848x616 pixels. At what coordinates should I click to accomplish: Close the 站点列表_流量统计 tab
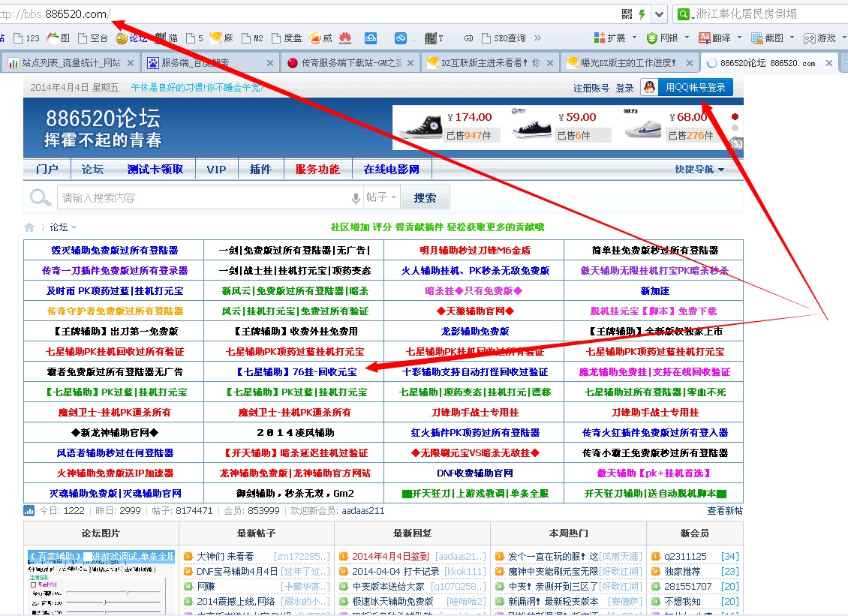pos(131,63)
